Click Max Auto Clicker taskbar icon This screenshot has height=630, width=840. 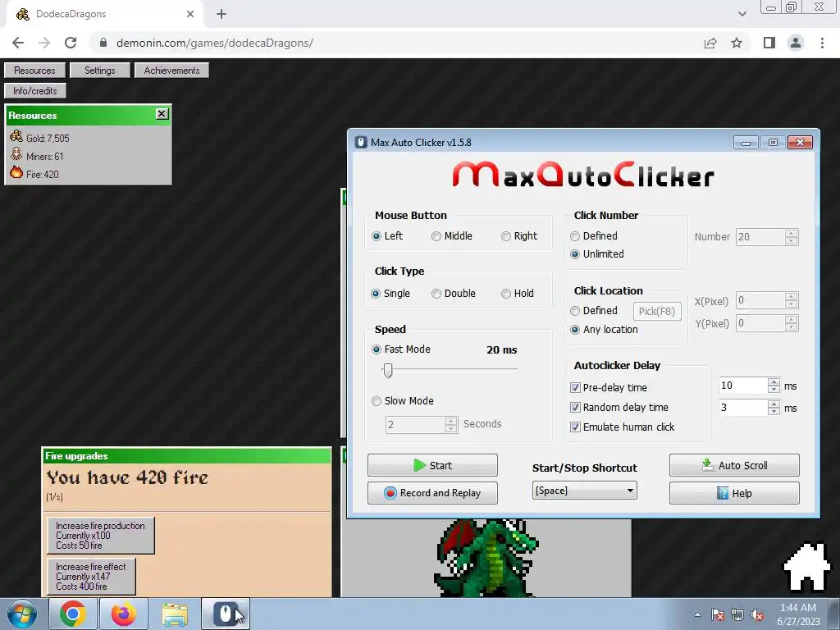click(x=226, y=614)
